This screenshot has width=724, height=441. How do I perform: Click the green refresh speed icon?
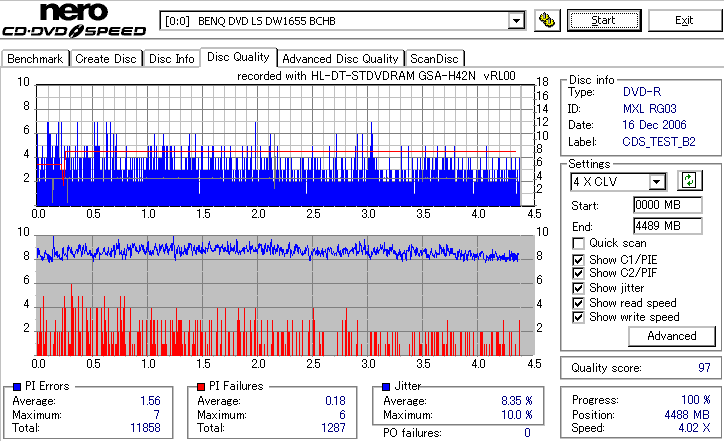(x=689, y=180)
